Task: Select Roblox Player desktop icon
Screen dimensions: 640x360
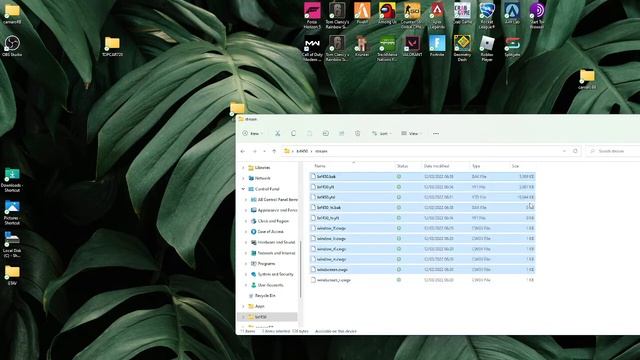Action: coord(487,49)
